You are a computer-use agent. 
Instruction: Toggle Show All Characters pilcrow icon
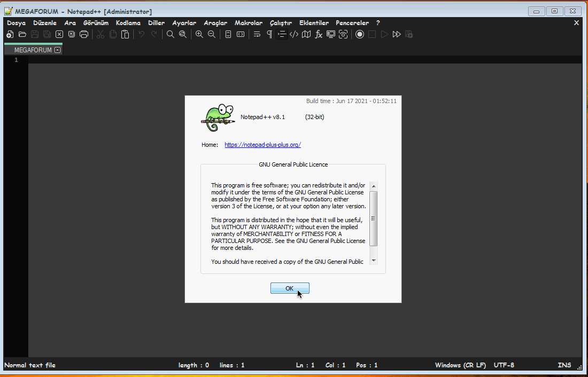pyautogui.click(x=269, y=35)
